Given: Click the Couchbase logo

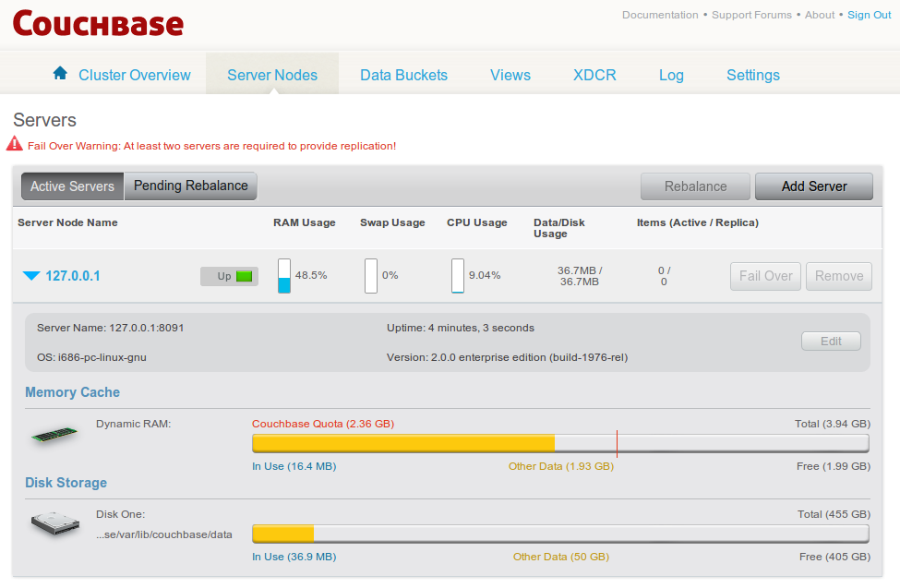Looking at the screenshot, I should coord(97,23).
